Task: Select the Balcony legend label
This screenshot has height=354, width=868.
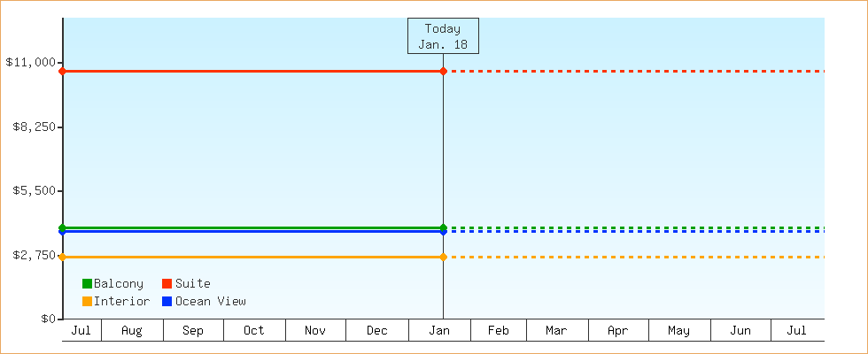Action: 119,284
